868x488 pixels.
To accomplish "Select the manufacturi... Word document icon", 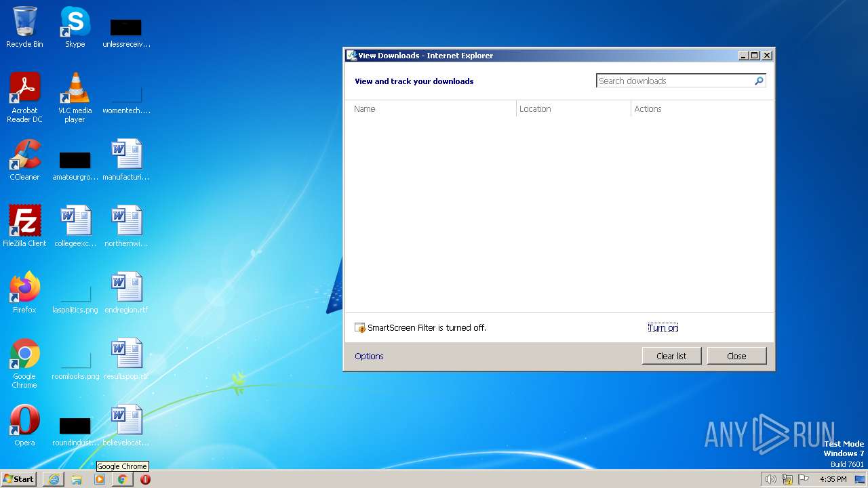I will [x=126, y=160].
